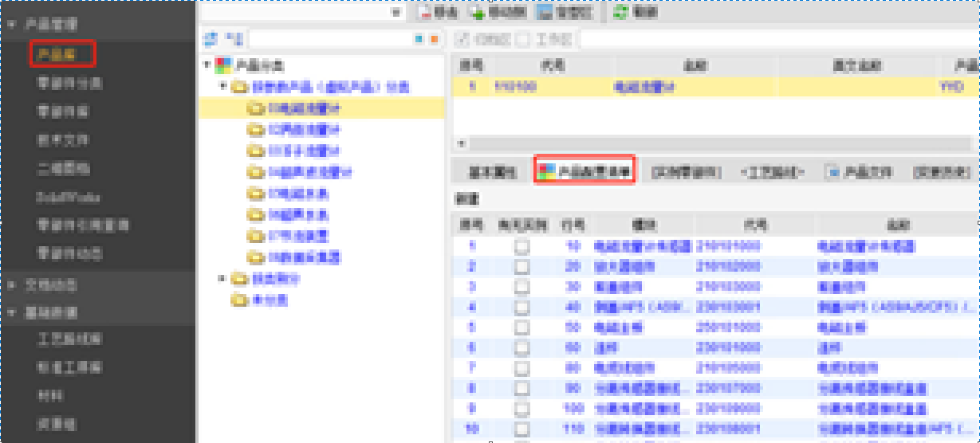This screenshot has width=980, height=443.
Task: Open the dropdown arrow of top combo box
Action: (396, 12)
